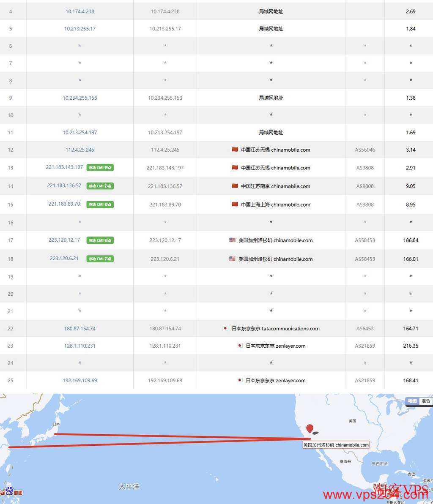Click latency value 164.71
The height and width of the screenshot is (504, 433).
coord(411,329)
